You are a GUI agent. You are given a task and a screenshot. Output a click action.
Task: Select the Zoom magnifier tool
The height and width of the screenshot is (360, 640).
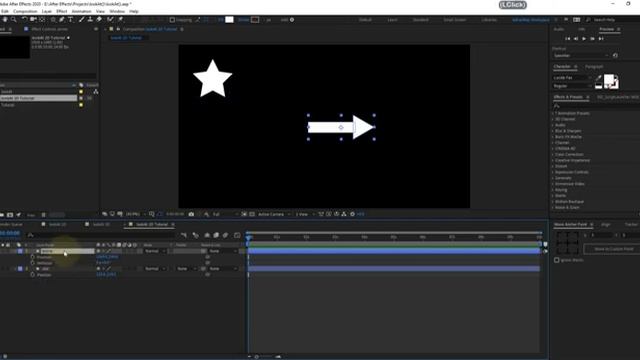tap(13, 20)
